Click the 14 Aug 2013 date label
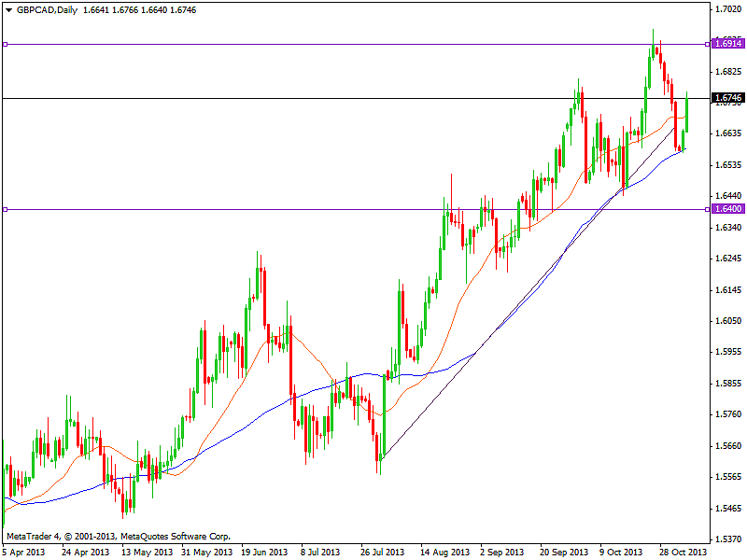Screen dimensions: 747x560 [443, 552]
